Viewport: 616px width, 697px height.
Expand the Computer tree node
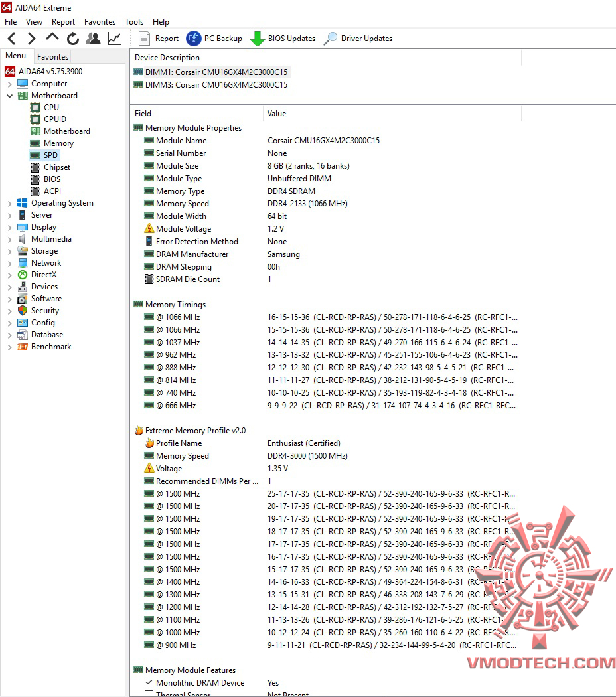(9, 84)
